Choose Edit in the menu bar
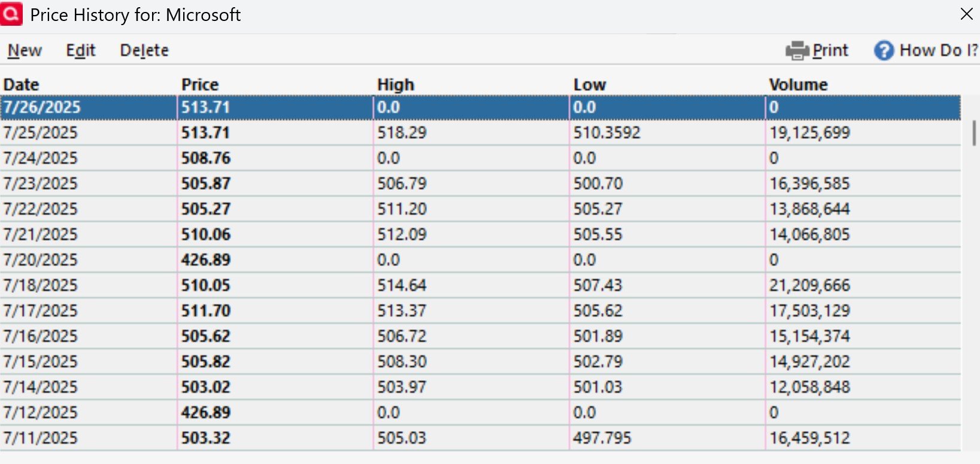 click(81, 50)
